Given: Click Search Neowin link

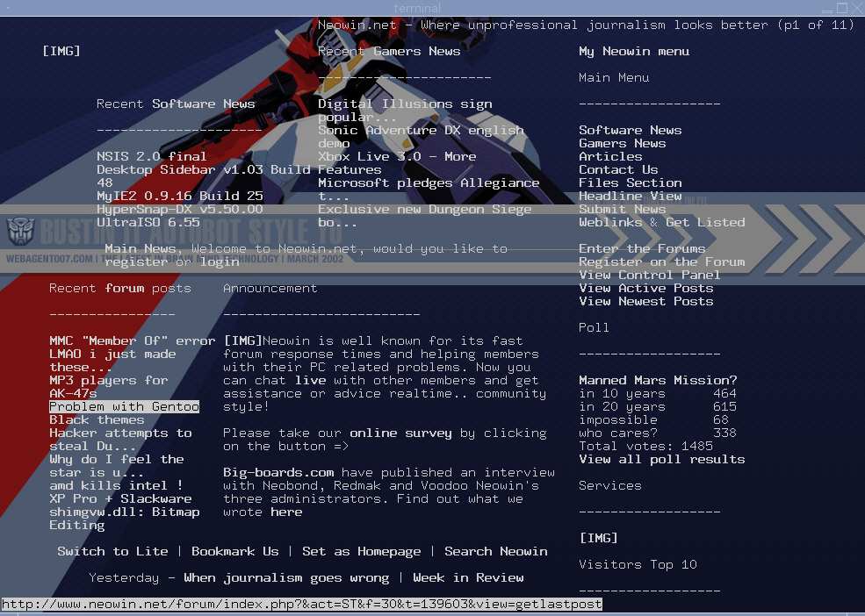Looking at the screenshot, I should [x=496, y=551].
